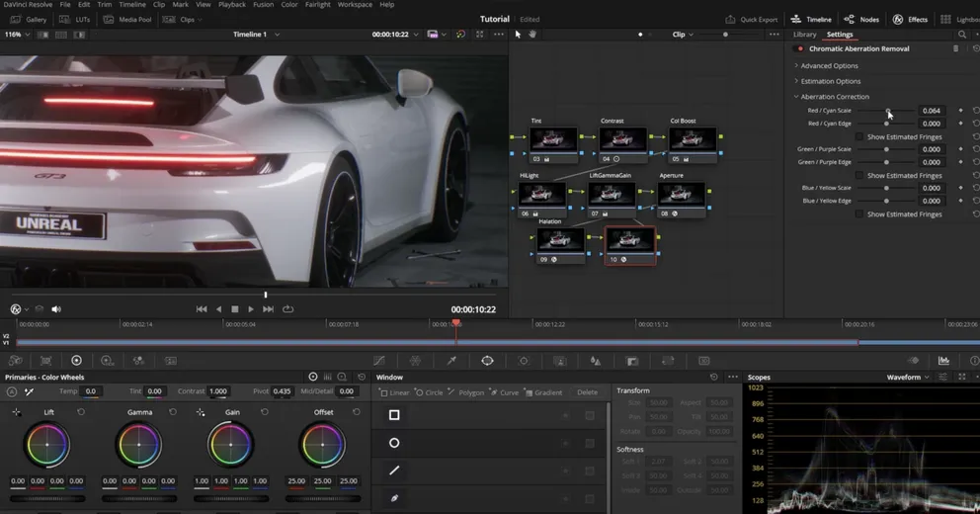Open the Waveform scope type dropdown
The image size is (980, 514).
point(908,377)
